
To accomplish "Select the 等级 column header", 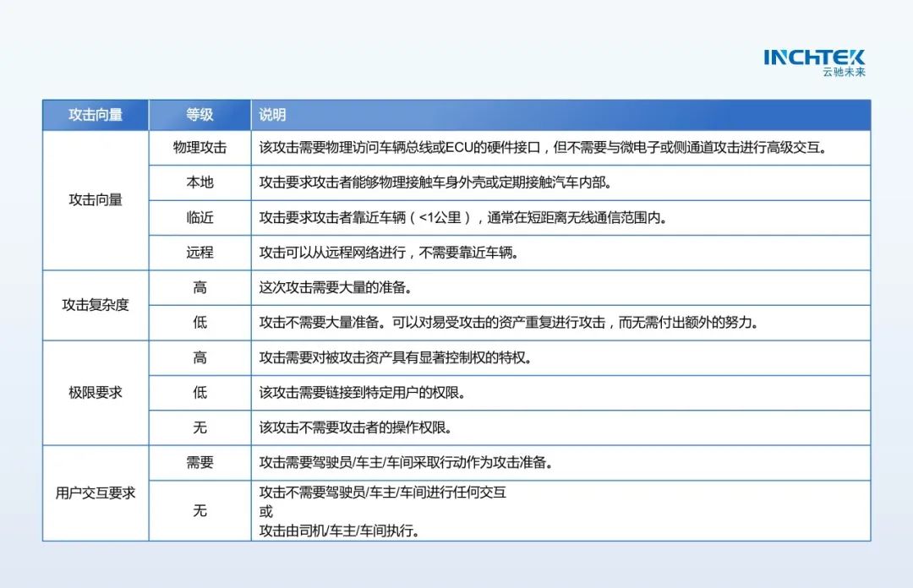I will 200,115.
